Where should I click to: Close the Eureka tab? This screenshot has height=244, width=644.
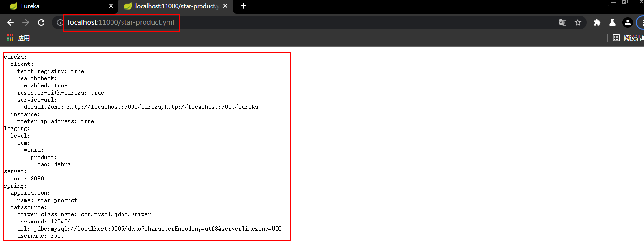click(x=111, y=6)
